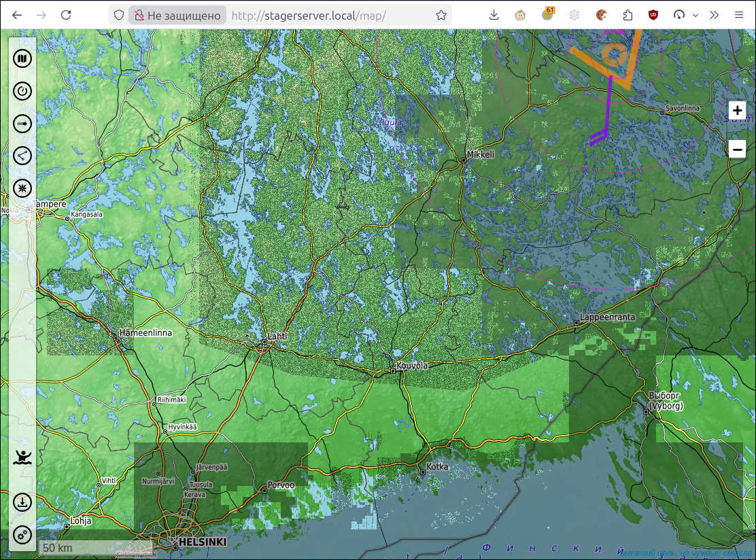
Task: Click the download-to-tray icon in map sidebar
Action: (22, 503)
